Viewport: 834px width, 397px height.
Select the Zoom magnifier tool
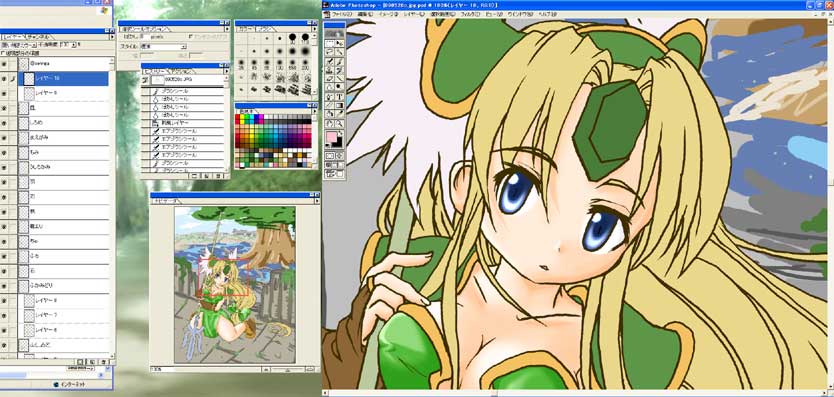(x=340, y=124)
